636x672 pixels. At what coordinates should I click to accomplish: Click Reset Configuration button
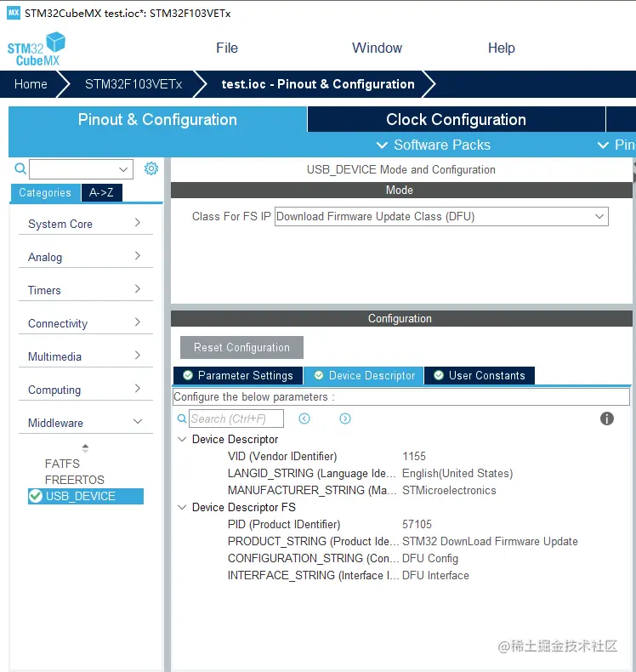[241, 348]
